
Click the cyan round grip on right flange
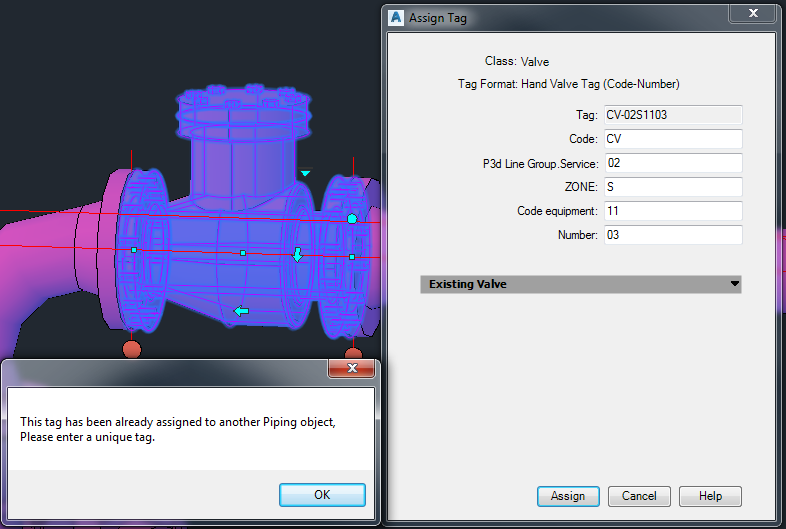[x=352, y=219]
